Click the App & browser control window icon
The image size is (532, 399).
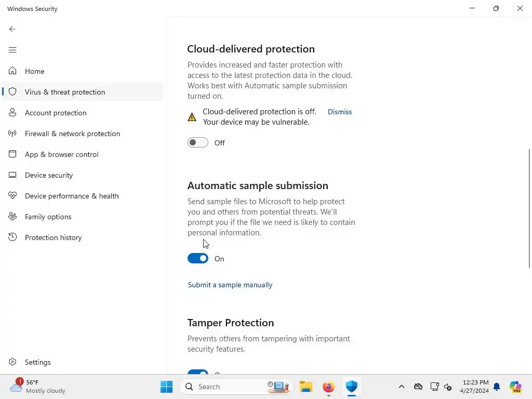click(12, 154)
